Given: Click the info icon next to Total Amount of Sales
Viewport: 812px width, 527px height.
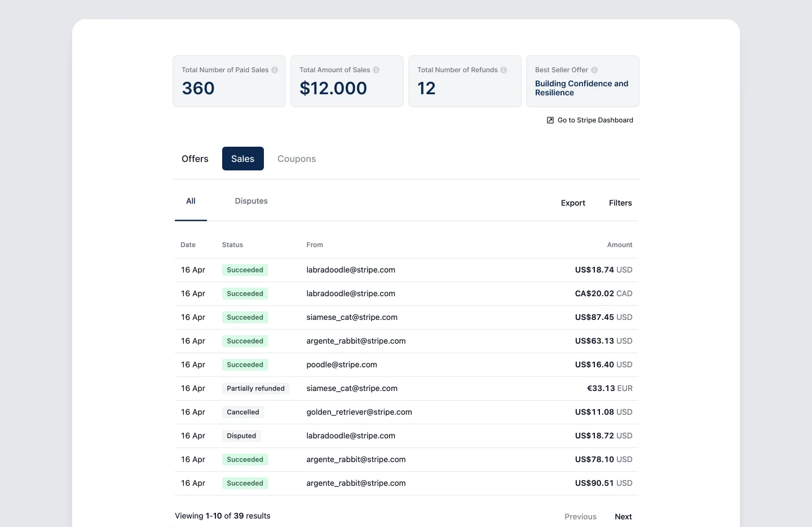Looking at the screenshot, I should tap(377, 70).
